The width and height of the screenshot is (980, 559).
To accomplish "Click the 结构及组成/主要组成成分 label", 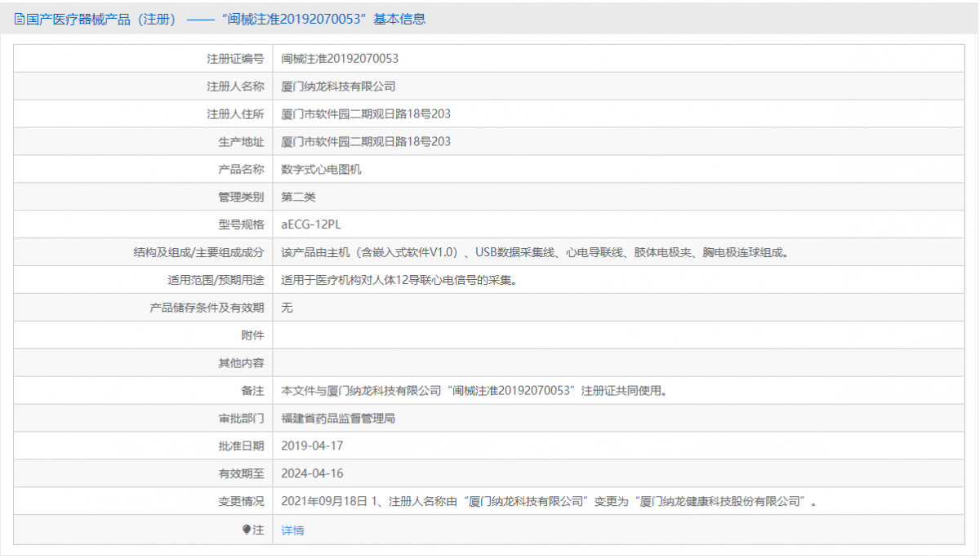I will pos(199,253).
